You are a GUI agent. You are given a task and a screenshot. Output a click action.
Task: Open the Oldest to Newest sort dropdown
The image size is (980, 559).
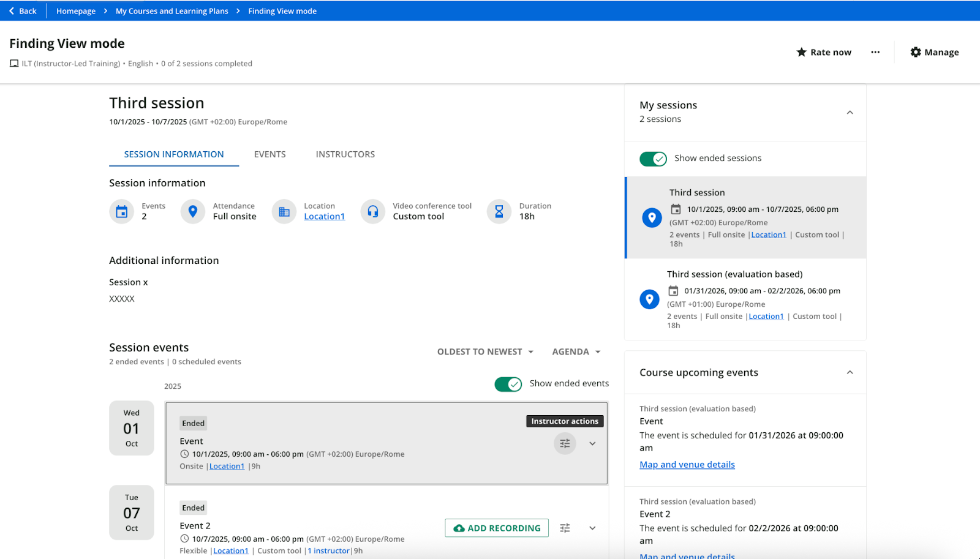(x=485, y=352)
